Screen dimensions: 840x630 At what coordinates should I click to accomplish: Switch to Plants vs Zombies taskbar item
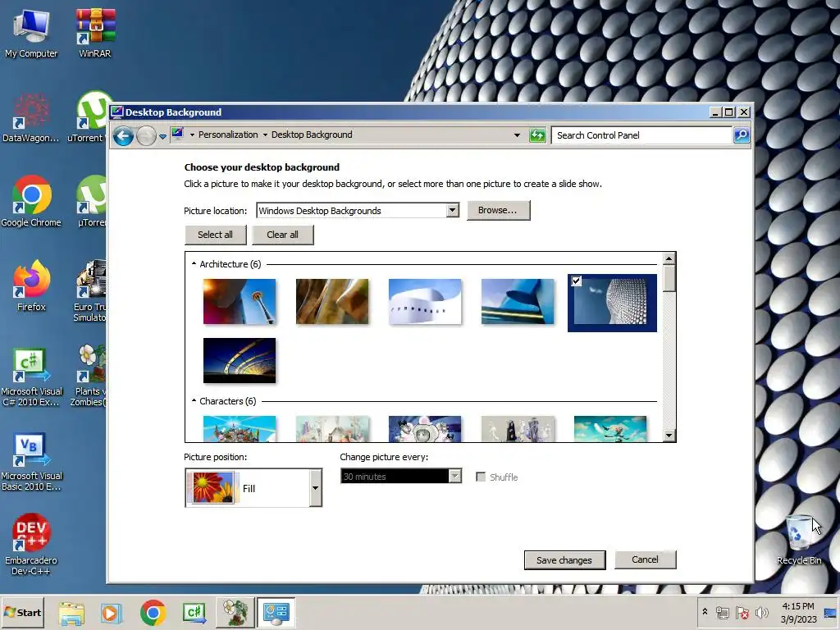coord(235,613)
